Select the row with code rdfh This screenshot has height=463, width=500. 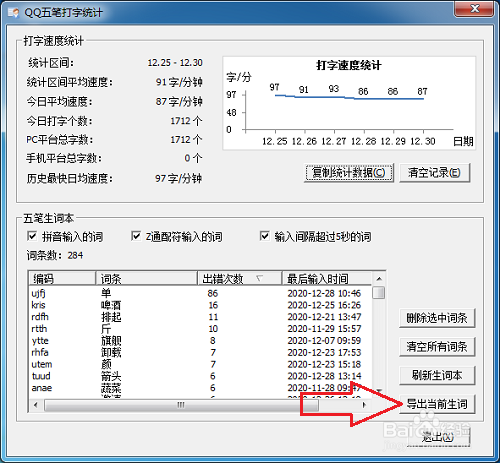point(200,317)
